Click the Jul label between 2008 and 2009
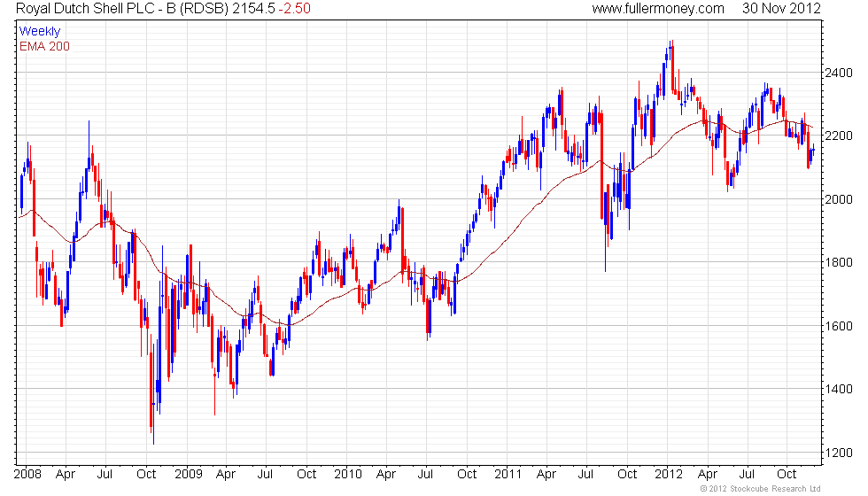Image resolution: width=868 pixels, height=496 pixels. 105,474
